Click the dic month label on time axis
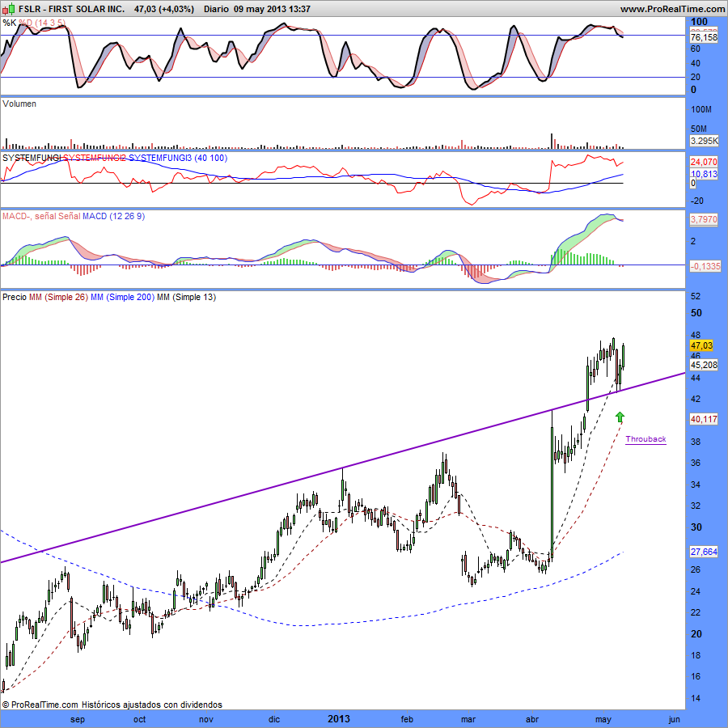Image resolution: width=728 pixels, height=728 pixels. (x=274, y=719)
